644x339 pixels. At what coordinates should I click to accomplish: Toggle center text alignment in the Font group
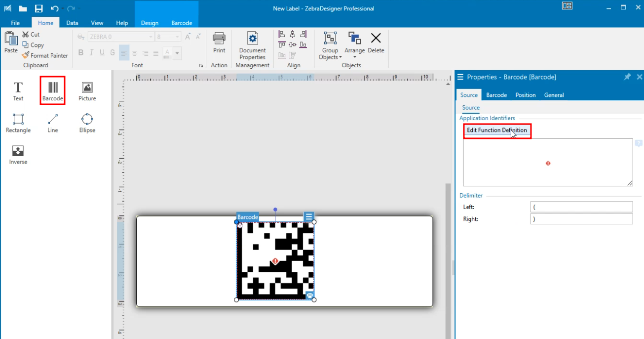pos(134,53)
